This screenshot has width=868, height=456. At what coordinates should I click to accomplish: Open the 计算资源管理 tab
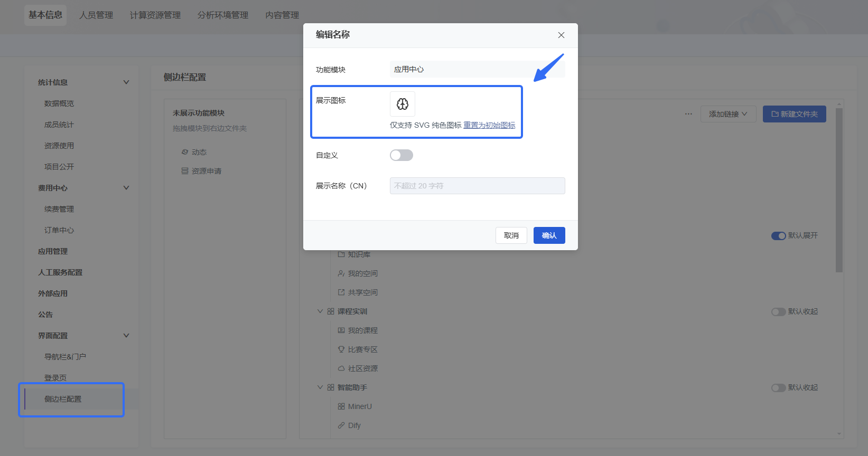[155, 15]
